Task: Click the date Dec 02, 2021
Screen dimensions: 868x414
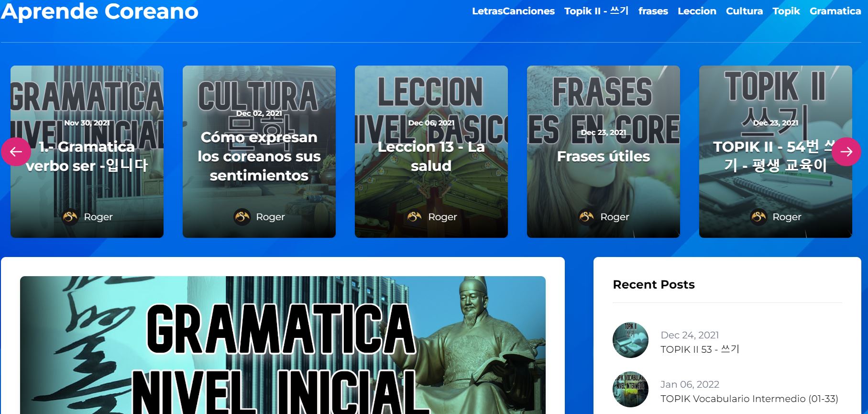Action: (259, 113)
